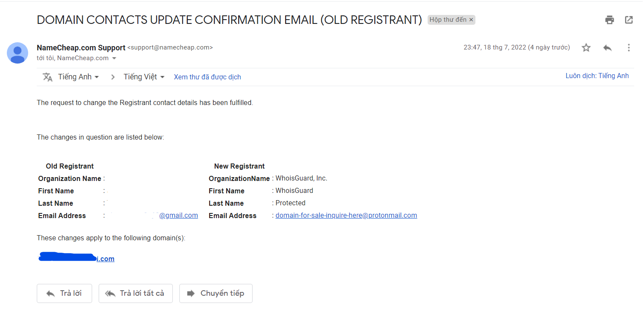Expand recipient details arrow
Image resolution: width=644 pixels, height=309 pixels.
click(114, 58)
